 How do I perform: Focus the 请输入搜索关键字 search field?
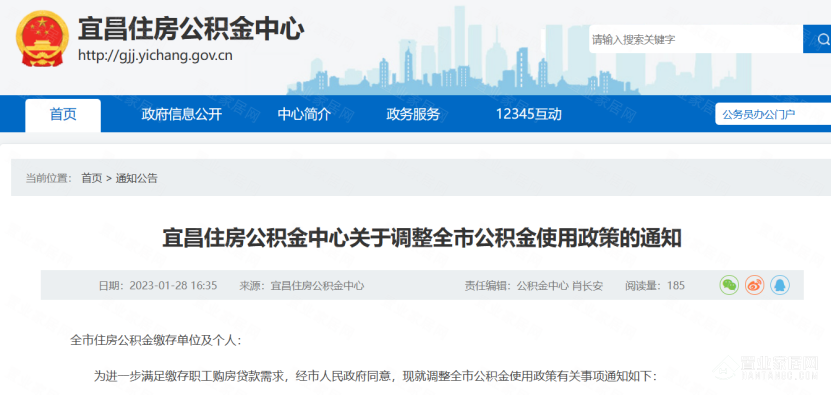(x=695, y=39)
